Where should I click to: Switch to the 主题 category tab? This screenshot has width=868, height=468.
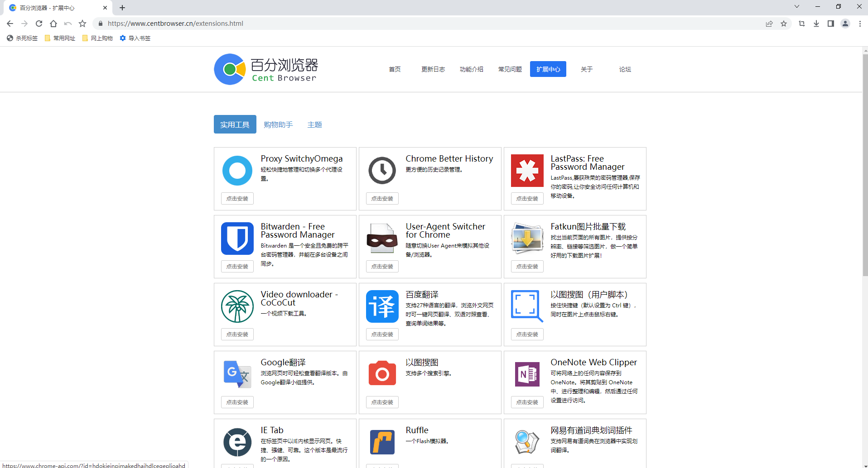(314, 124)
